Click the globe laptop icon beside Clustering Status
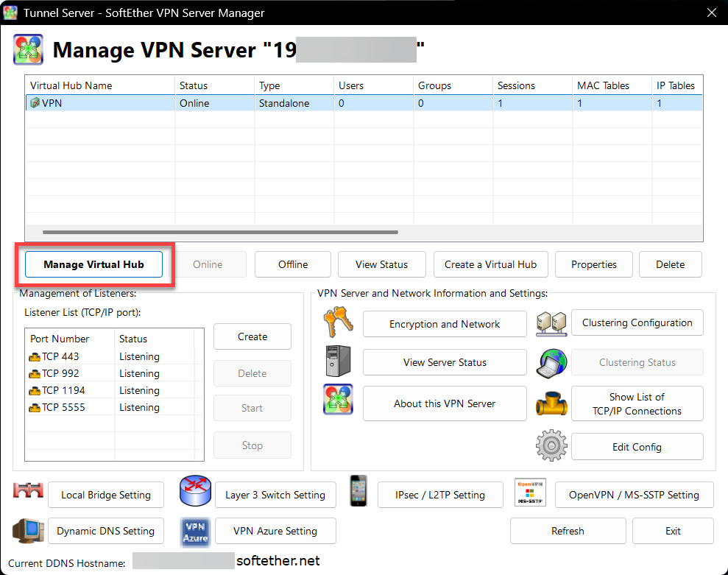Image resolution: width=728 pixels, height=575 pixels. point(551,364)
